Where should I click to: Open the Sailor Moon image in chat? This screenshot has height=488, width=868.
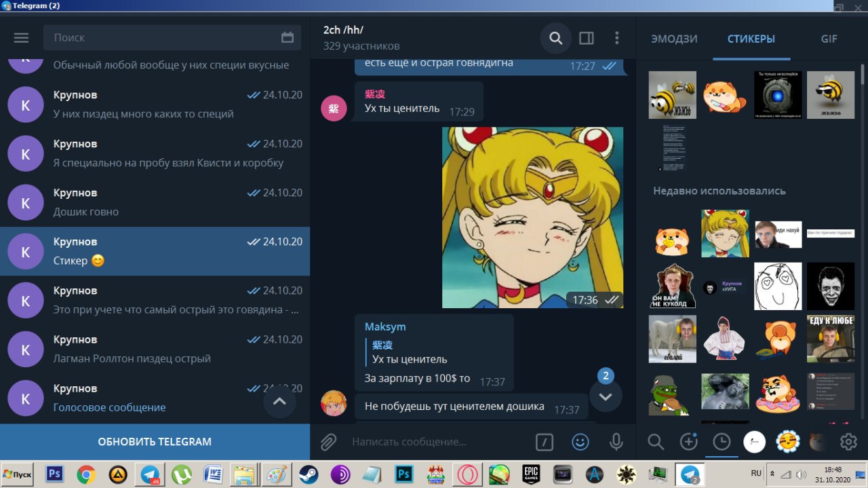[533, 217]
